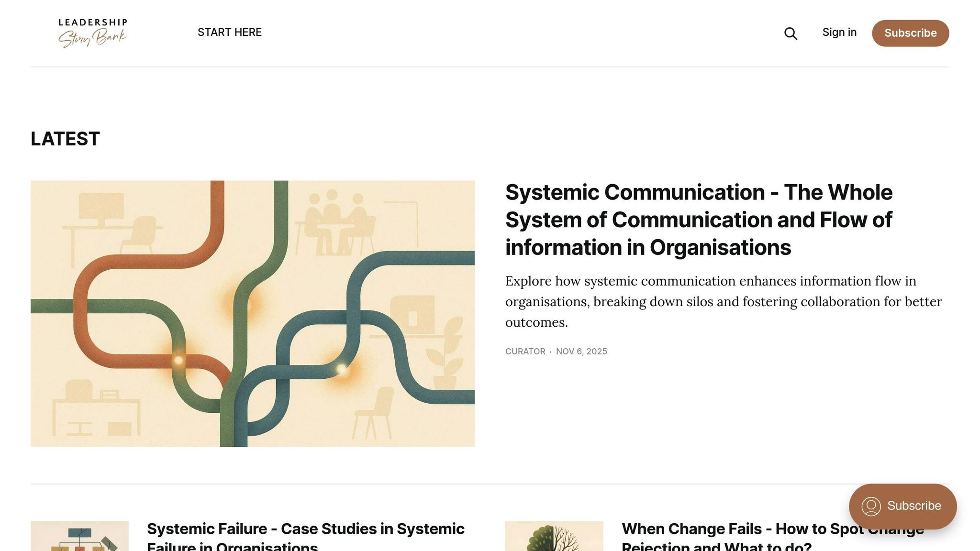Click the floating Subscribe portal button
The width and height of the screenshot is (980, 551).
tap(902, 506)
